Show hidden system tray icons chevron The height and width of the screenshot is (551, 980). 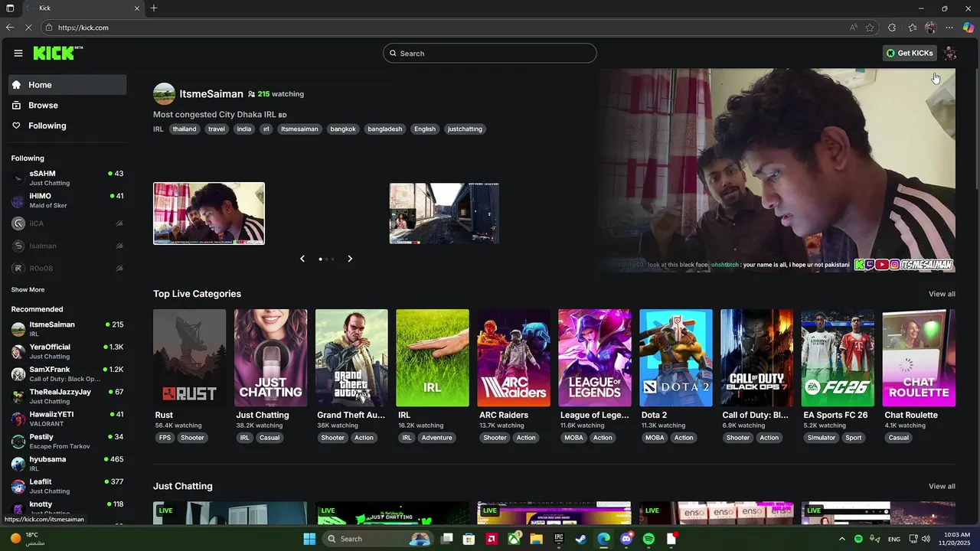841,539
